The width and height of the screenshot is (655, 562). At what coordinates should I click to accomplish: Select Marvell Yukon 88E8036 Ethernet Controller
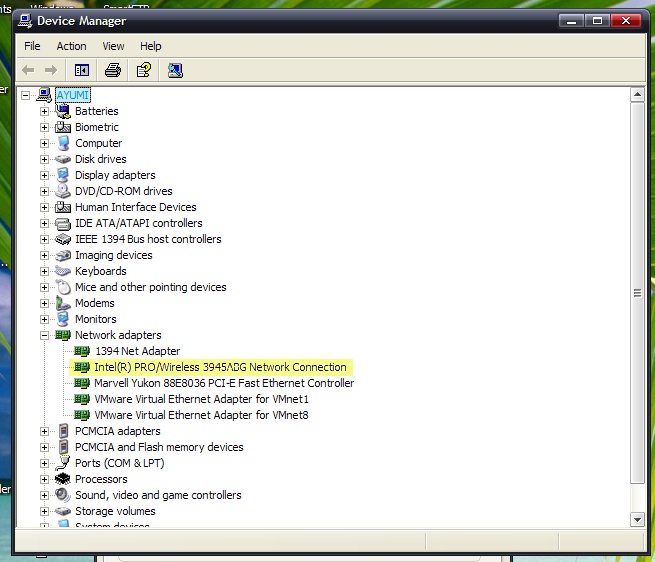(x=224, y=383)
